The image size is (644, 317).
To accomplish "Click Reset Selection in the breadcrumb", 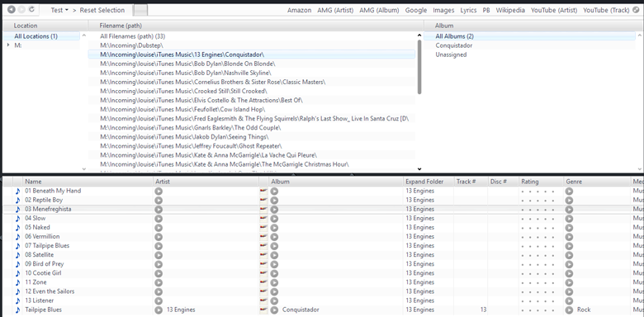I will point(102,10).
